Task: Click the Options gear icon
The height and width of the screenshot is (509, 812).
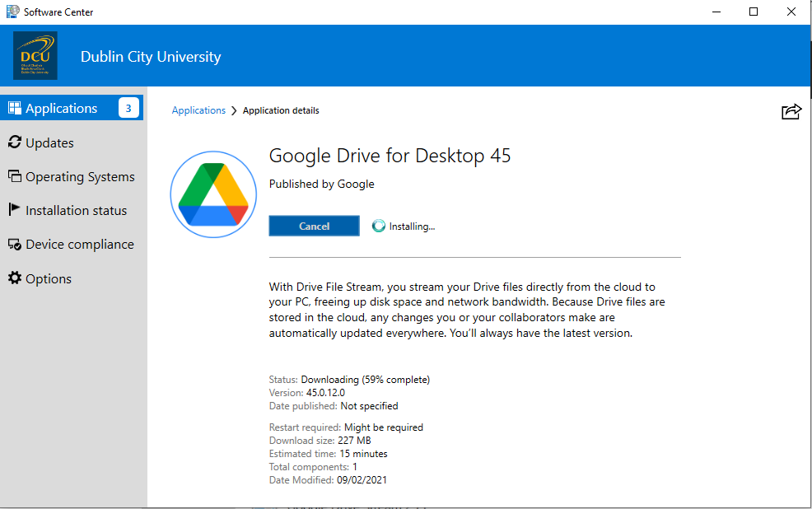Action: click(x=15, y=278)
